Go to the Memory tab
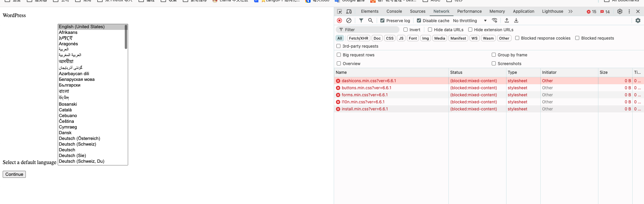The width and height of the screenshot is (644, 204). point(497,11)
